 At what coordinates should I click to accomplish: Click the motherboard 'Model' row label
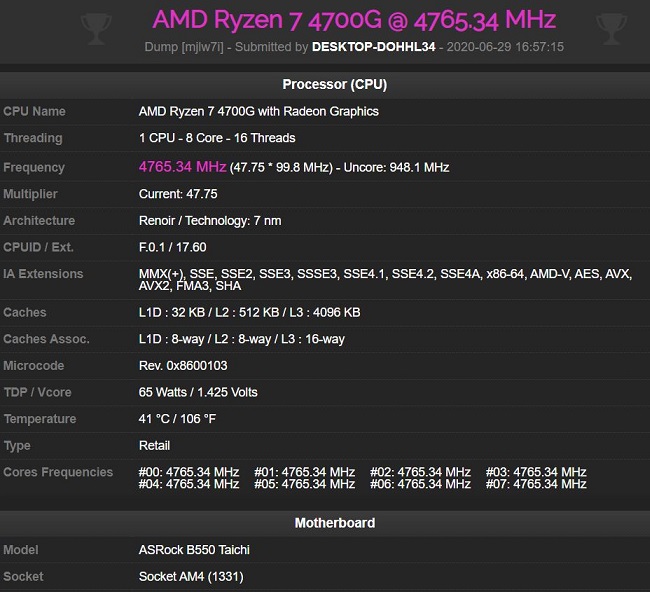coord(21,550)
